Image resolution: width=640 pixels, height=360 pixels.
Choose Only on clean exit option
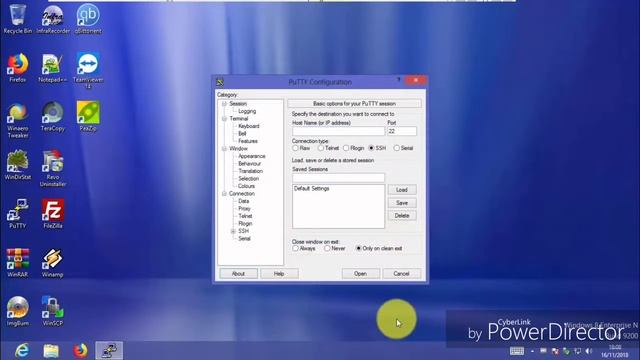(x=358, y=248)
